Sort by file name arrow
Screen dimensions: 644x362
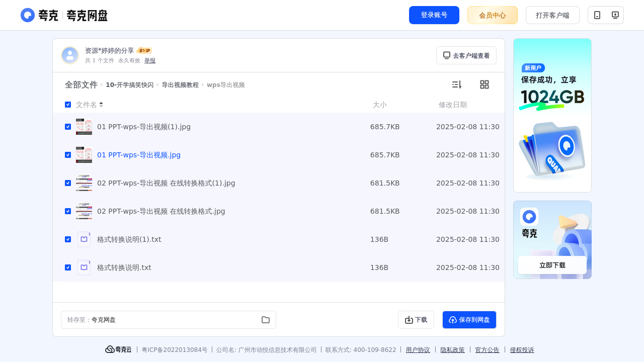pos(101,105)
